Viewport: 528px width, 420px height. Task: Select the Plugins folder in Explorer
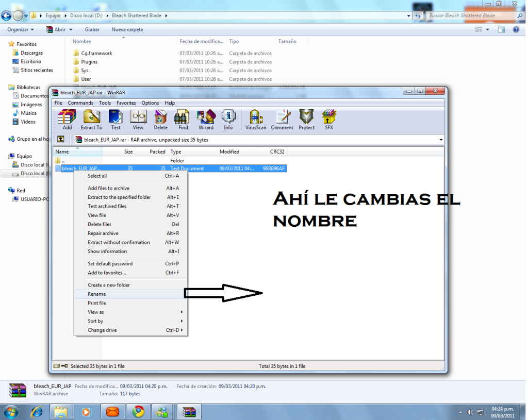(x=89, y=62)
